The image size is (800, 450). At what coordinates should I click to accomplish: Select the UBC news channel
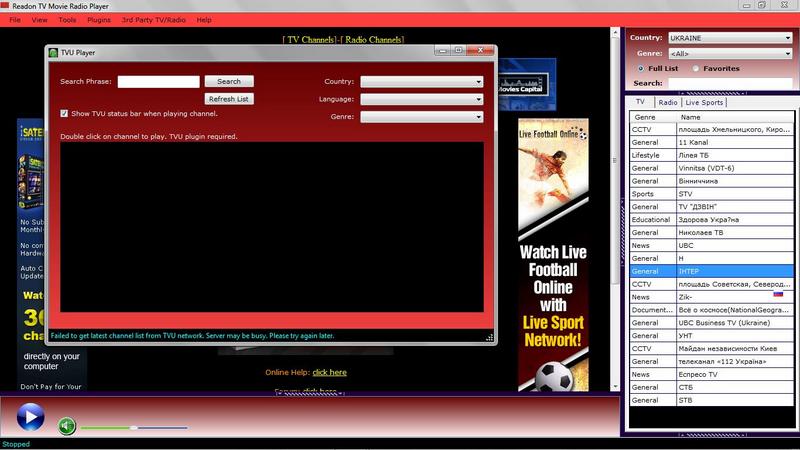pos(712,245)
